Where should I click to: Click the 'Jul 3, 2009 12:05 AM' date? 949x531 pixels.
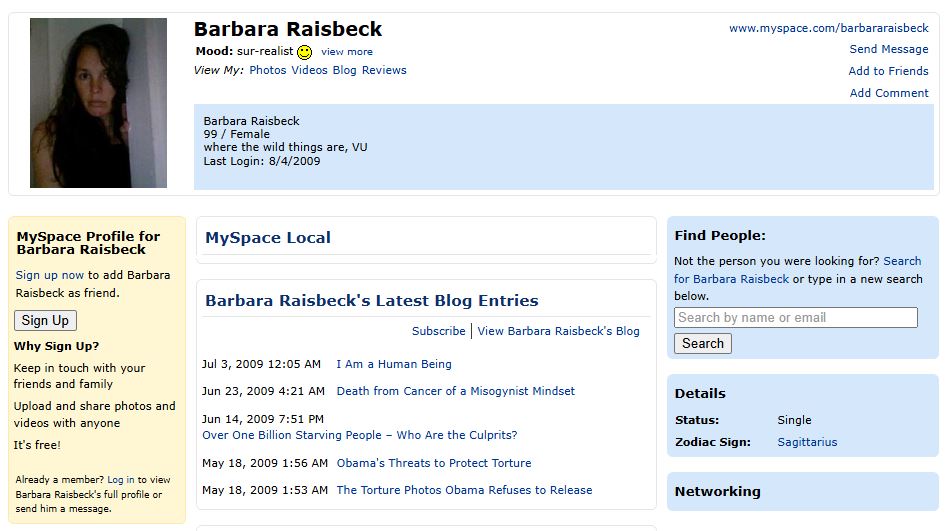click(x=261, y=364)
